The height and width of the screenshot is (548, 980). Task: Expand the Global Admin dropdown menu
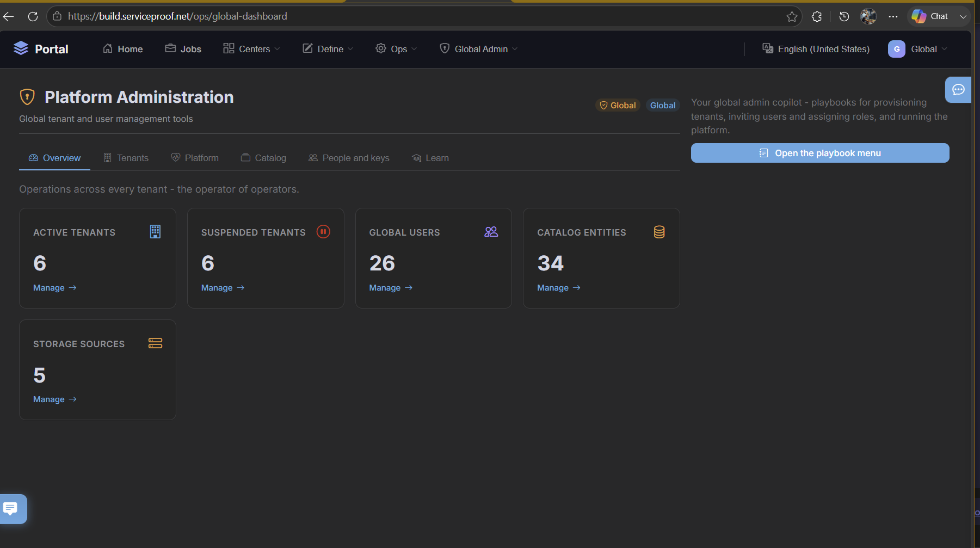478,49
